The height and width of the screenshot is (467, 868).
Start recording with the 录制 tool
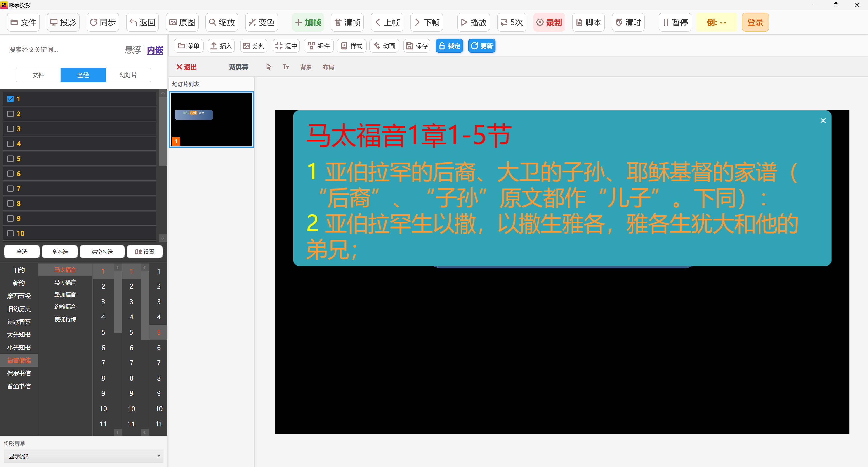pyautogui.click(x=549, y=22)
